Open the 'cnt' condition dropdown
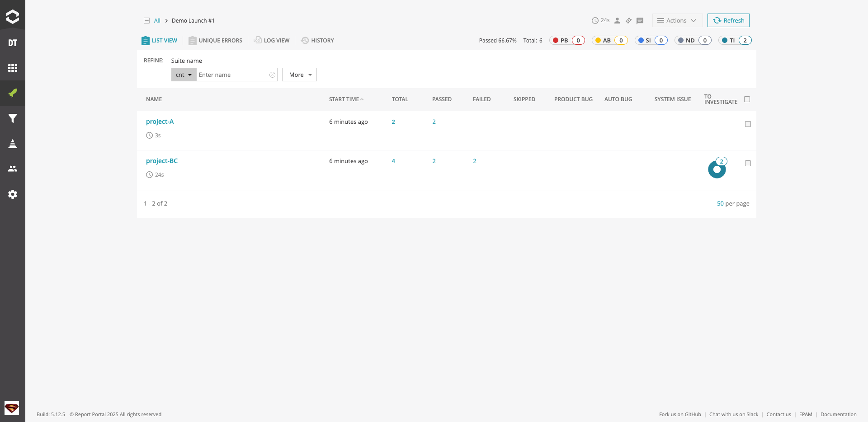Image resolution: width=868 pixels, height=422 pixels. pyautogui.click(x=184, y=75)
